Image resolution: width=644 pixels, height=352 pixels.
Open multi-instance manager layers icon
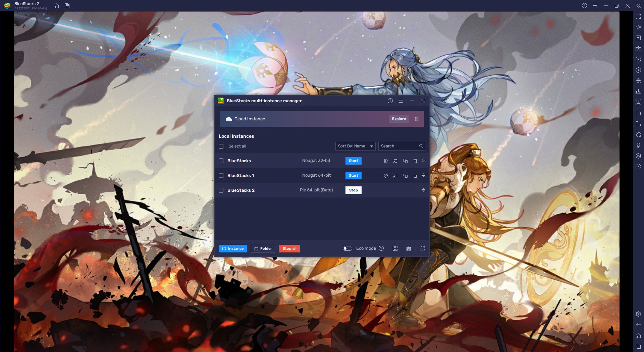point(638,156)
